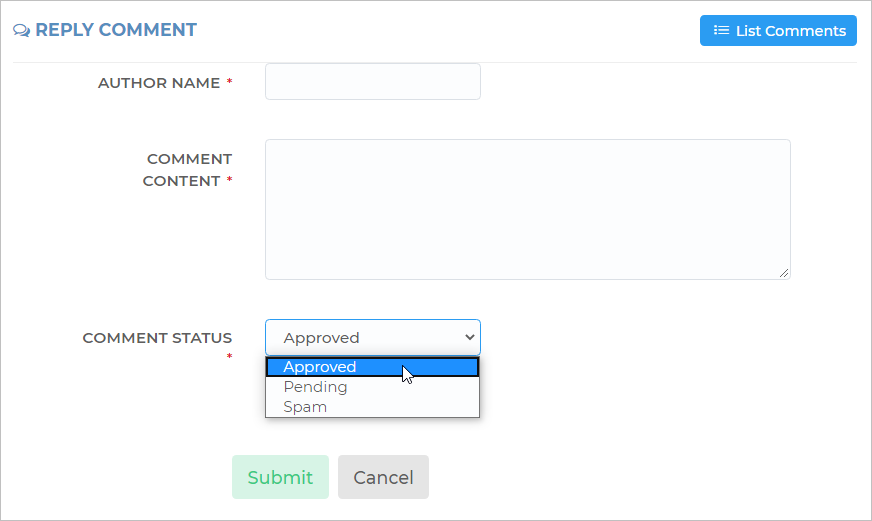Click the list icon inside List Comments button
Screen dimensions: 872x521
coord(721,30)
